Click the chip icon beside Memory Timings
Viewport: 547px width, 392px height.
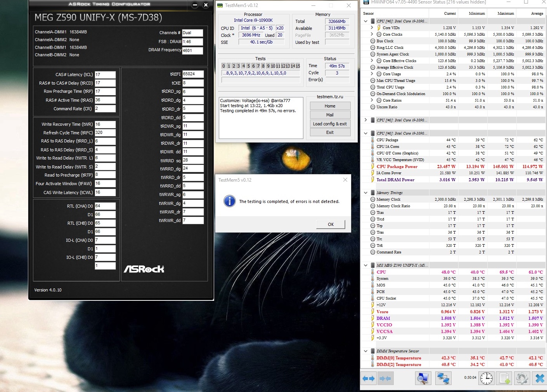tap(373, 193)
